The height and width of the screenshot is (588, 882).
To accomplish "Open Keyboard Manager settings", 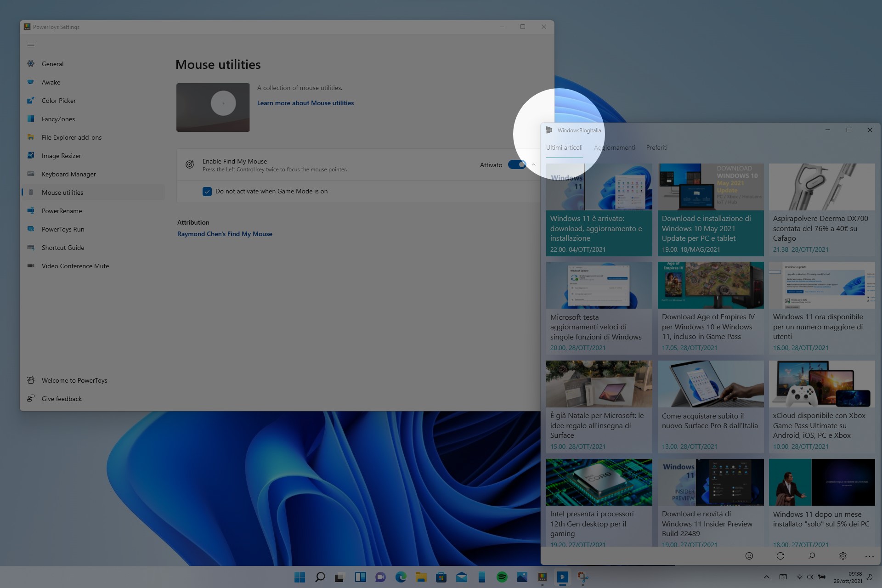I will [93, 174].
